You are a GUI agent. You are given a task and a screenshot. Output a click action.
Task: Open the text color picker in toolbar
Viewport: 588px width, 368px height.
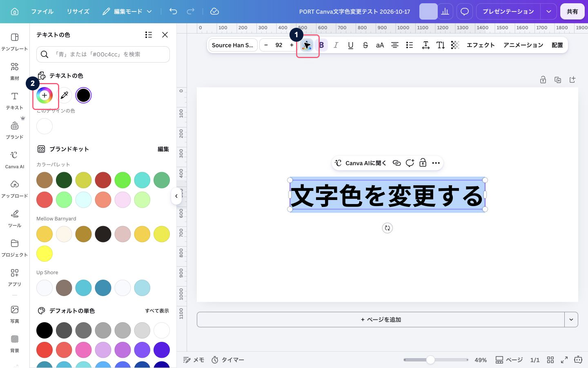coord(307,45)
